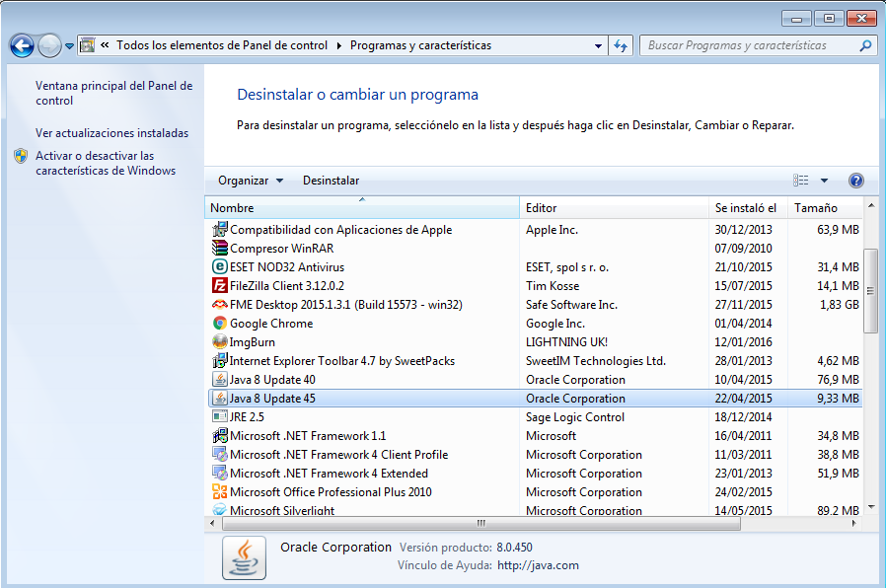
Task: Open Ver actualizaciones instaladas link
Action: click(111, 133)
